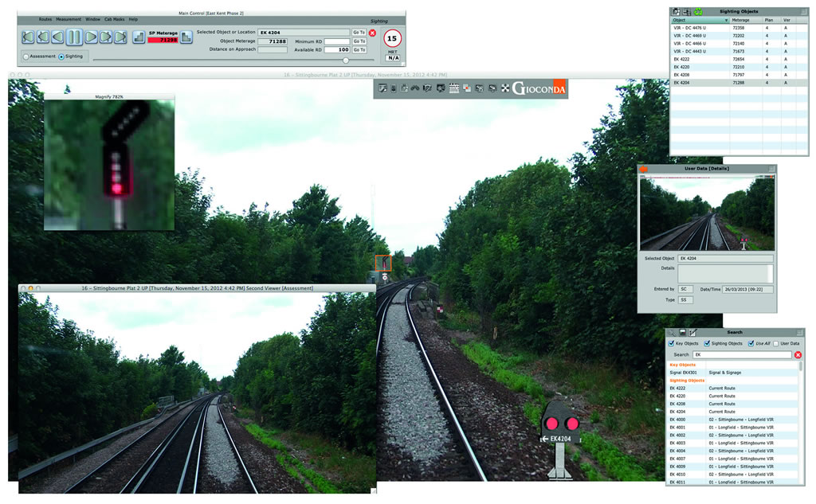Click the binoculars icon in viewer toolbar
The height and width of the screenshot is (504, 816).
coord(415,88)
